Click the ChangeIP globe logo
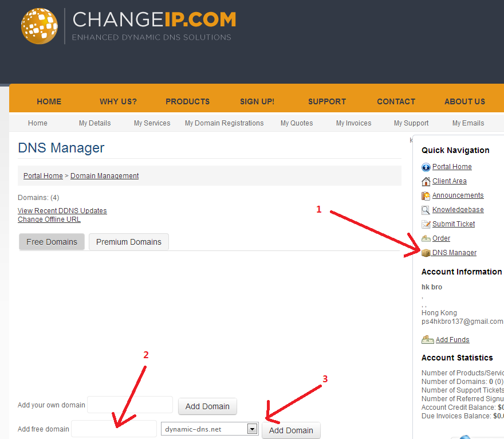504x439 pixels. click(x=39, y=26)
